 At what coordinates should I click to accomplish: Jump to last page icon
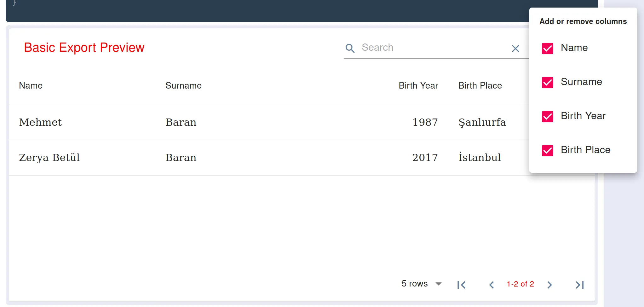click(x=580, y=285)
